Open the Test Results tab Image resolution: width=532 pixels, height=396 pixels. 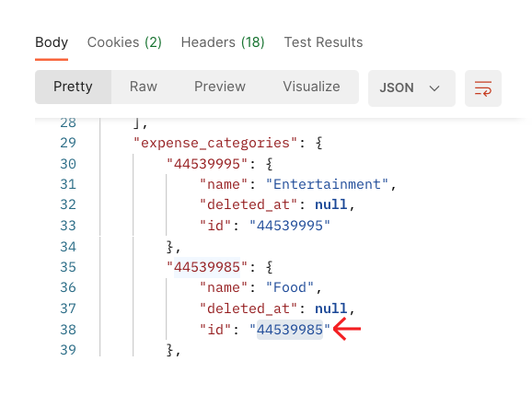coord(323,42)
